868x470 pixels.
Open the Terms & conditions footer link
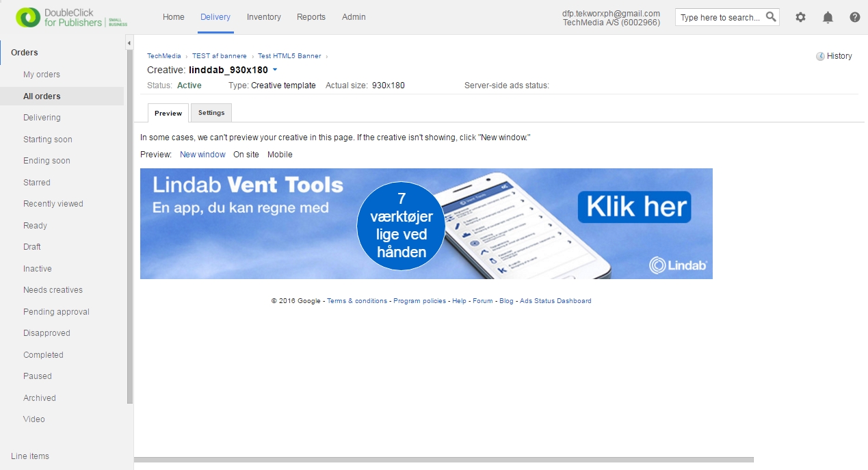357,301
